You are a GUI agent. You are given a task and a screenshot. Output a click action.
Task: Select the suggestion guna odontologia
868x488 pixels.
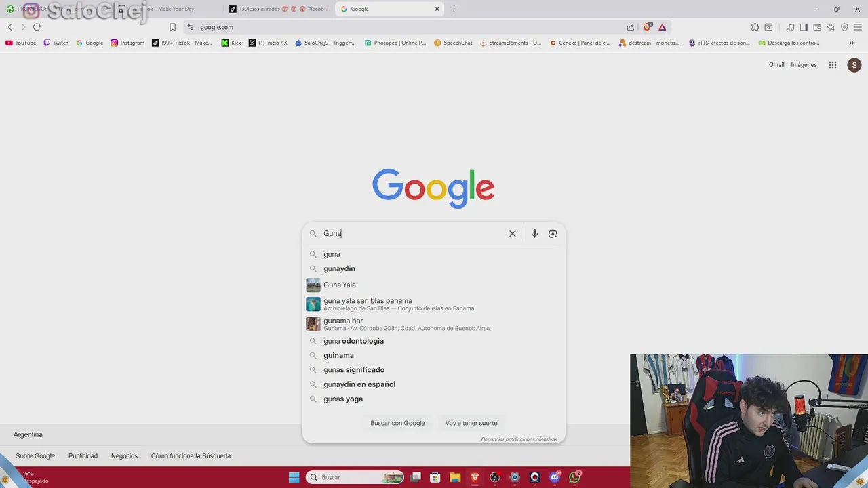[x=434, y=341]
